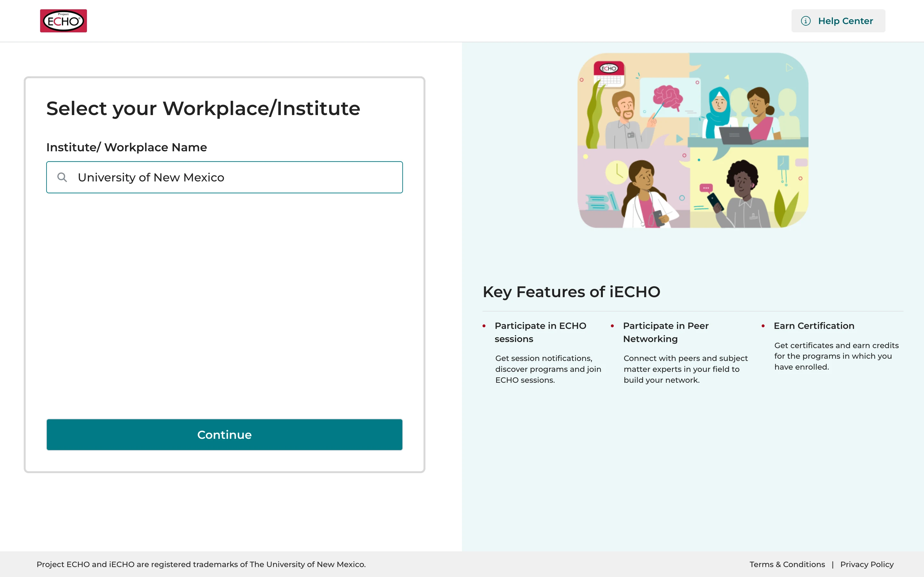The width and height of the screenshot is (924, 577).
Task: Click the info icon beside Help Center
Action: 806,21
